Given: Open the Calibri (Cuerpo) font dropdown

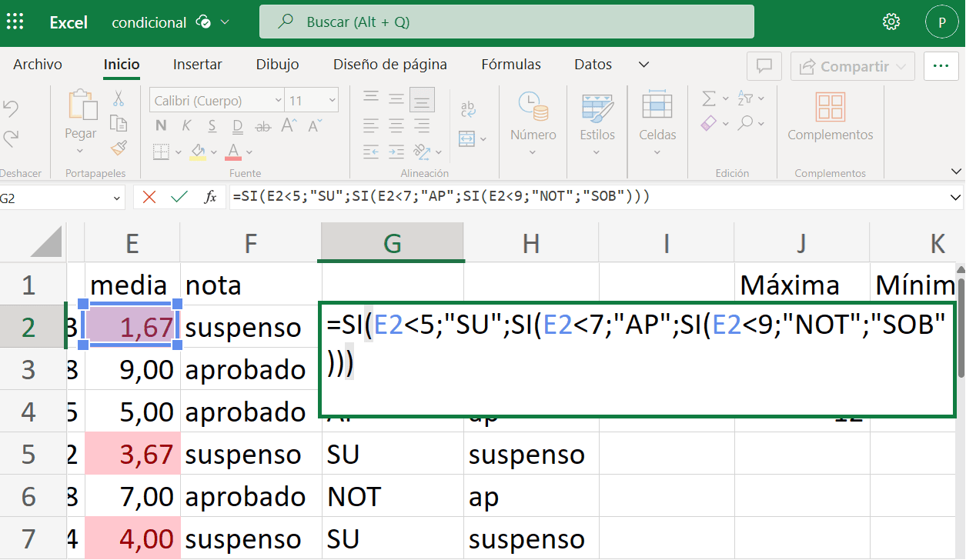Looking at the screenshot, I should click(217, 101).
